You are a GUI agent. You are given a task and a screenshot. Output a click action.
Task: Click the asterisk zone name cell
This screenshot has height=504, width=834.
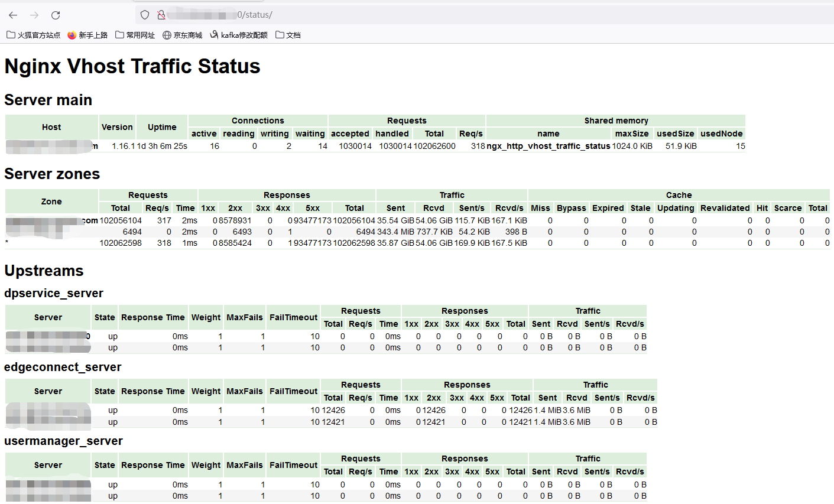click(51, 243)
